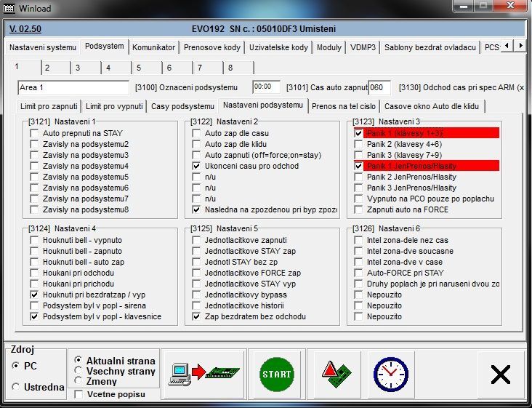
Task: Click the red triangle checkmark icon
Action: click(336, 374)
